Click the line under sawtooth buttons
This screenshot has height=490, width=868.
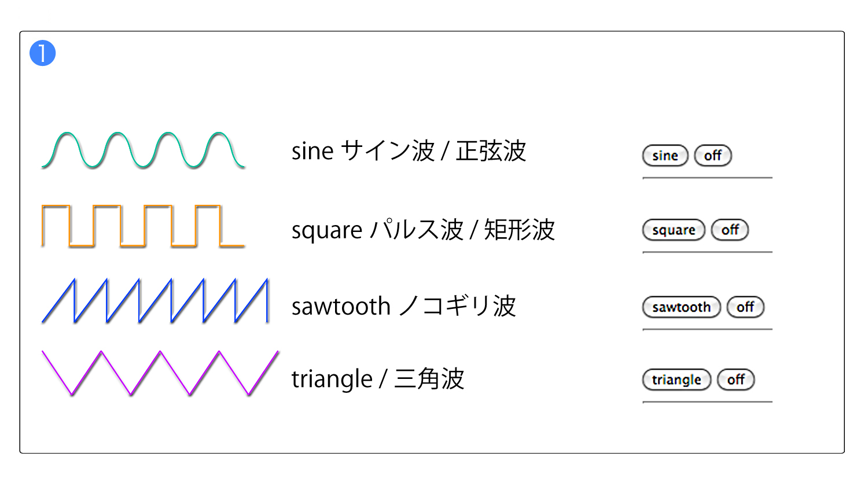click(707, 329)
